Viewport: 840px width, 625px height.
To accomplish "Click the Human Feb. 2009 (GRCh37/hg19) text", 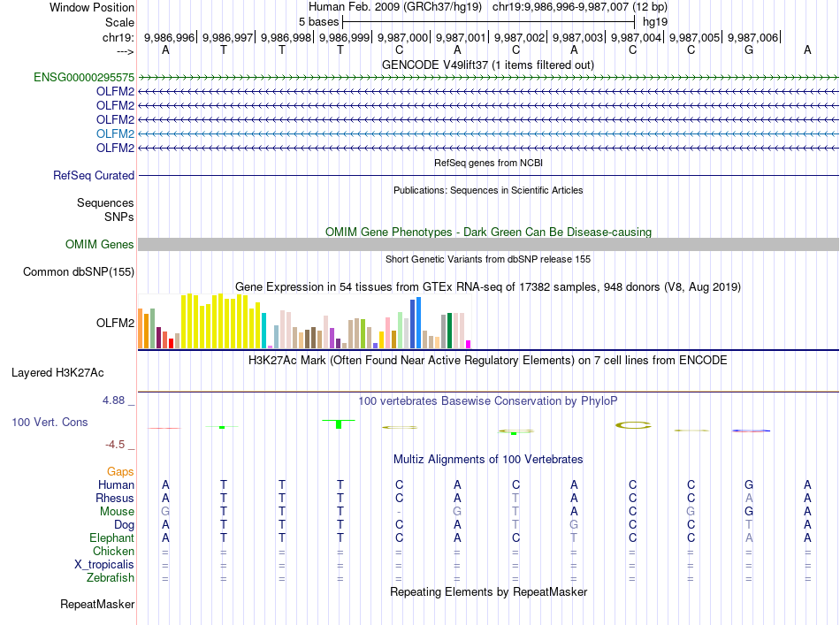I will tap(395, 7).
